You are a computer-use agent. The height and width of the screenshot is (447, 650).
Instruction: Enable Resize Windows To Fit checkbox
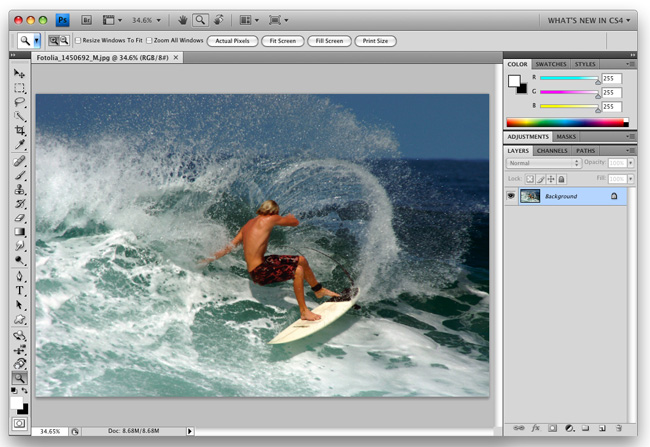pos(77,41)
